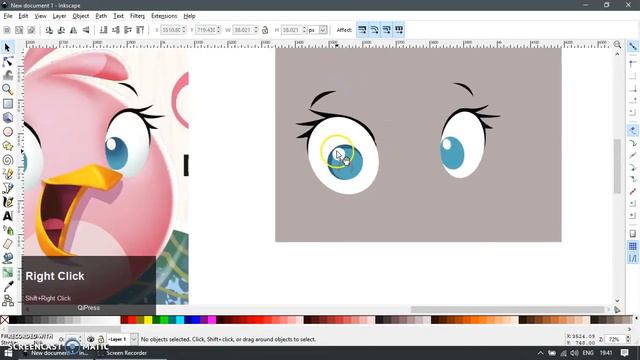The image size is (640, 360).
Task: Open the Windows Start button
Action: click(x=8, y=353)
